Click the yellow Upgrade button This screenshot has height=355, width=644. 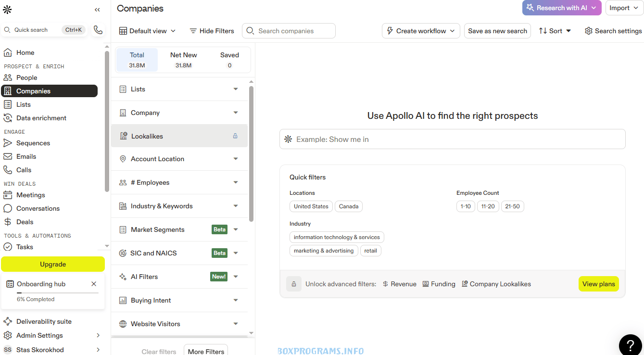coord(53,264)
